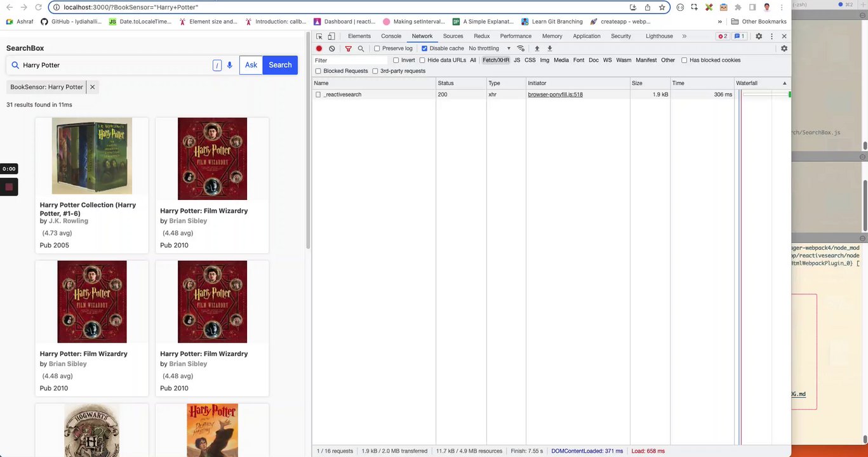Filter requests by WS type

point(608,60)
